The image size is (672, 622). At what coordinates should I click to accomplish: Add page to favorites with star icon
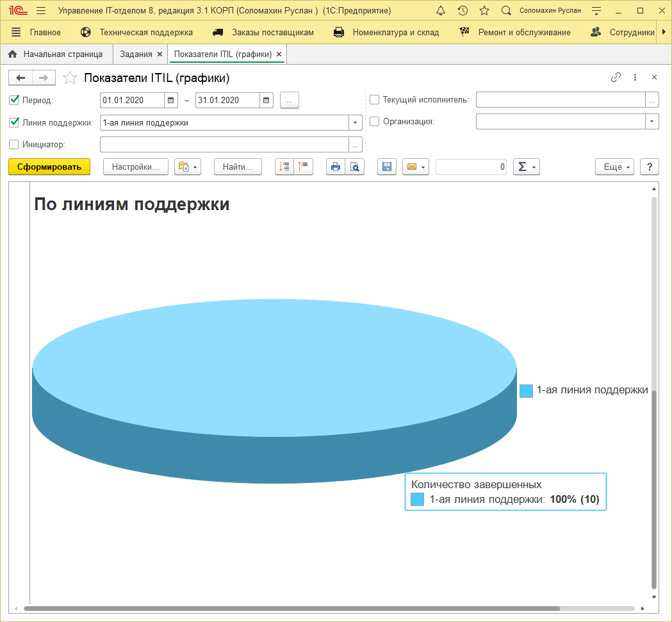[x=484, y=11]
